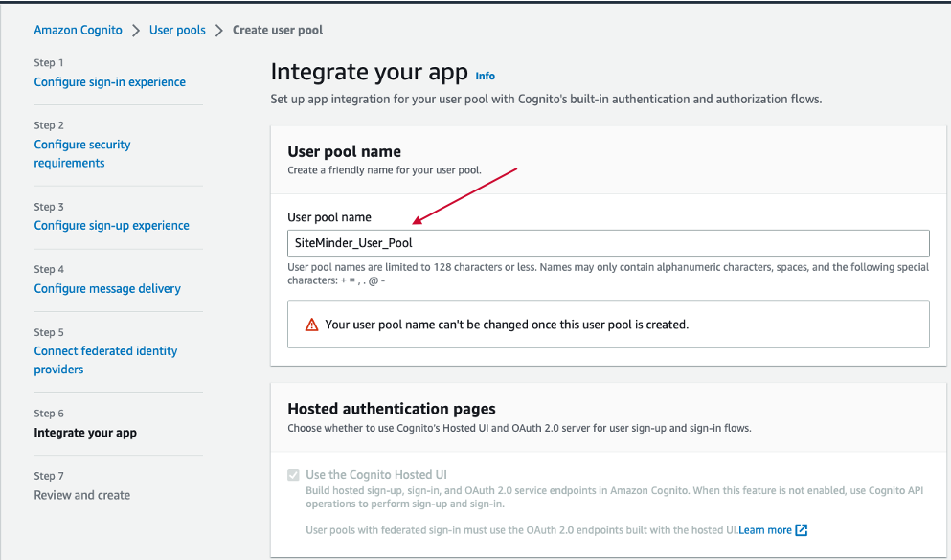
Task: Click Review and create step
Action: coord(81,495)
